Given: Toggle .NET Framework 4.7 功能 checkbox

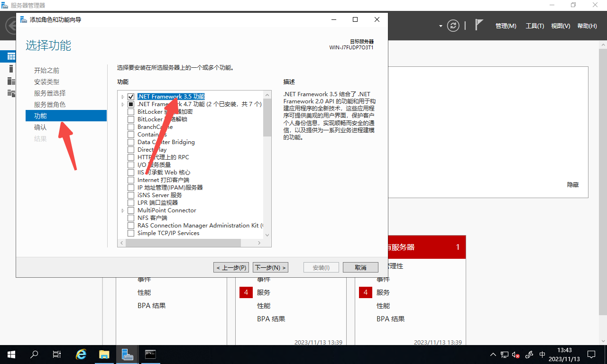Looking at the screenshot, I should point(131,104).
